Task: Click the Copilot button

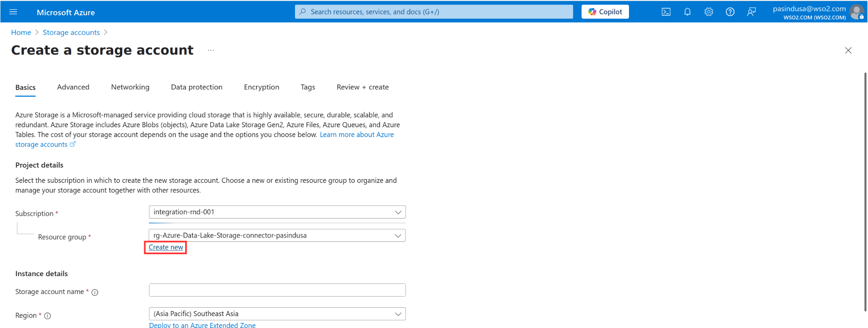Action: click(x=605, y=12)
